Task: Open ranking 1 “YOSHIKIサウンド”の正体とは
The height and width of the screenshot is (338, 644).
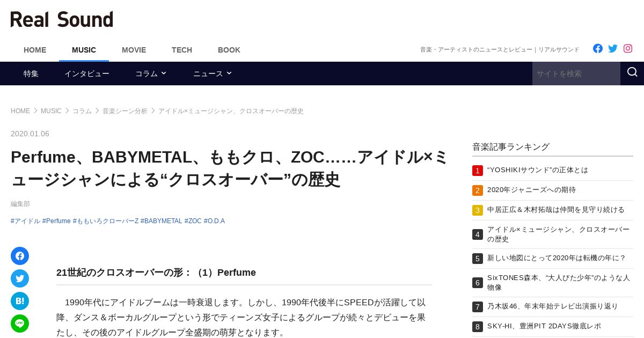Action: tap(538, 170)
